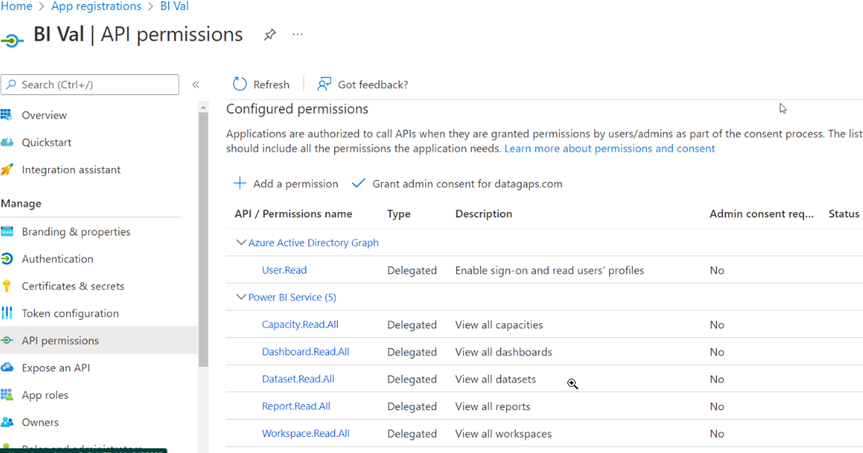Image resolution: width=863 pixels, height=453 pixels.
Task: Click the Certificates & secrets key icon
Action: tap(8, 286)
